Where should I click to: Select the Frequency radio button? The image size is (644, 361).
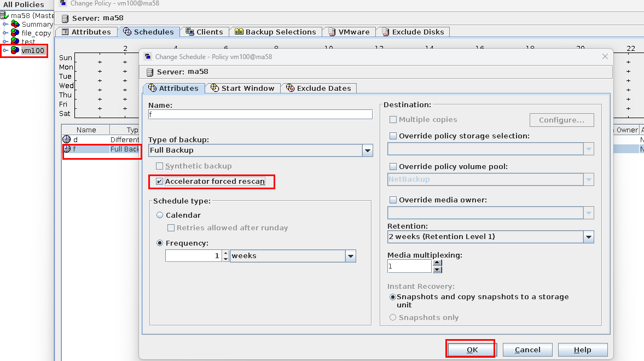click(x=160, y=243)
